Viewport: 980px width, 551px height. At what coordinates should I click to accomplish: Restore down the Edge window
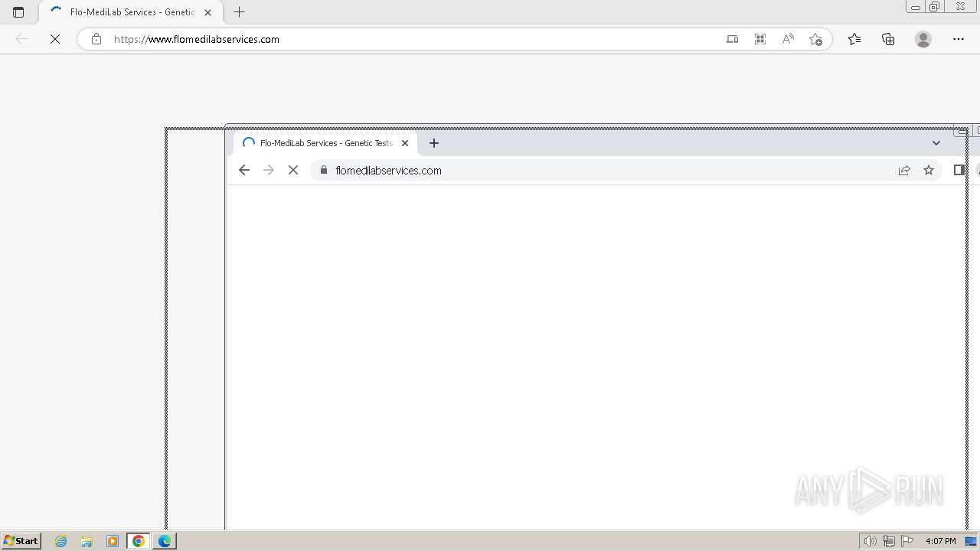(x=935, y=7)
